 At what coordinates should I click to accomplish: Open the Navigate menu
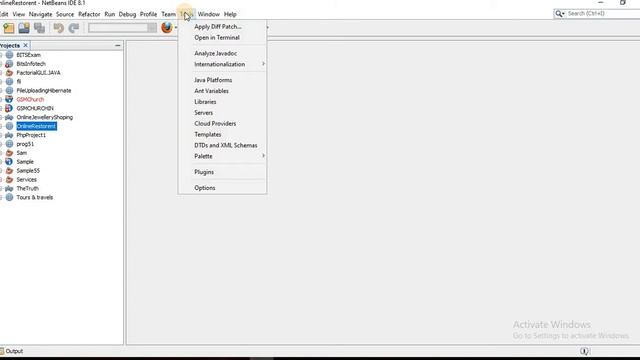tap(40, 14)
